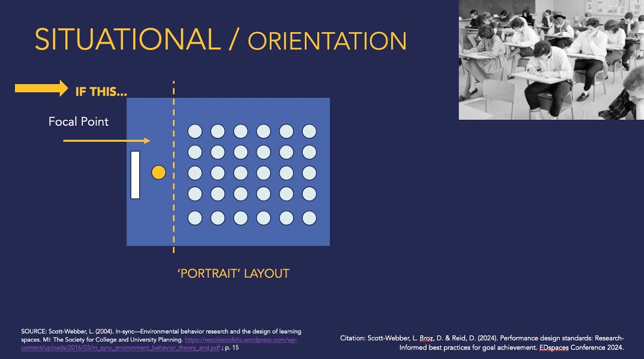Select the 'IF THIS...' text label
The width and height of the screenshot is (644, 359).
[x=101, y=92]
